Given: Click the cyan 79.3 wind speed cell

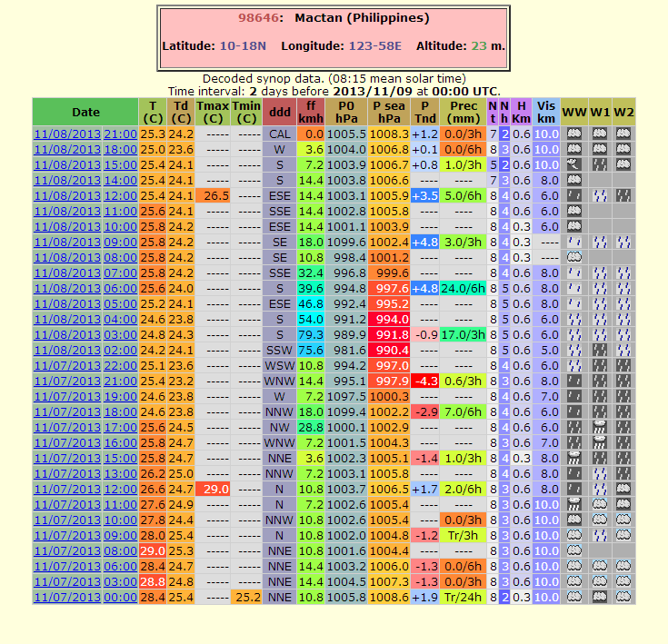Looking at the screenshot, I should (310, 334).
